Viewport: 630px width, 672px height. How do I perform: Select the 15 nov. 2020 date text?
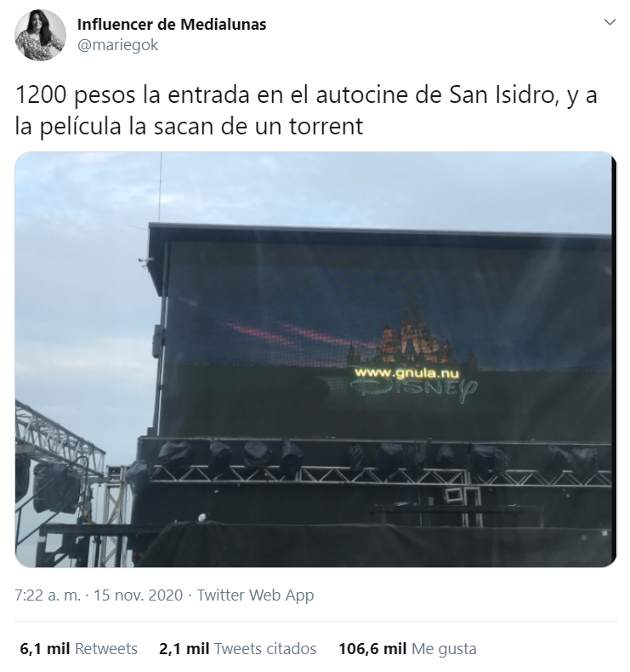pos(138,595)
